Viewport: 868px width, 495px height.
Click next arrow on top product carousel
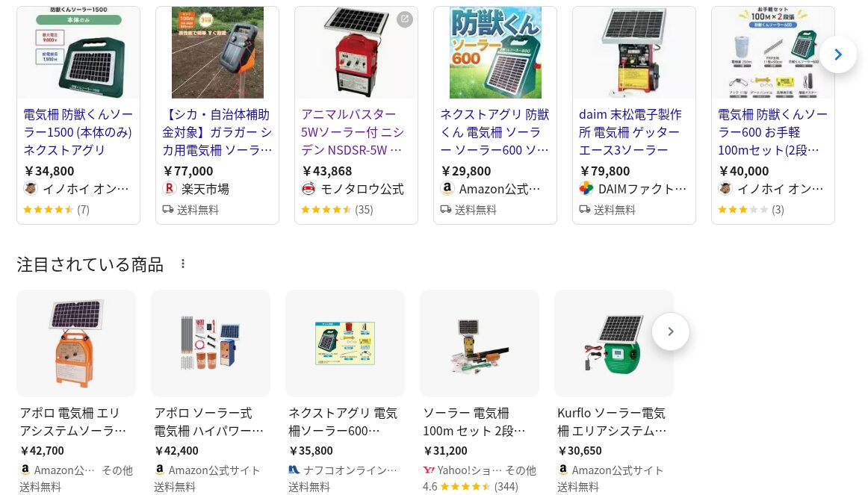[x=837, y=55]
